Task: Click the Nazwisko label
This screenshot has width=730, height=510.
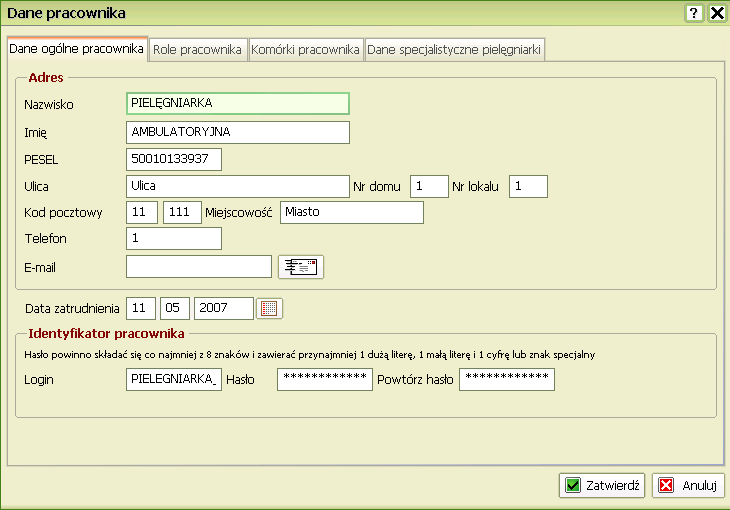Action: coord(49,105)
